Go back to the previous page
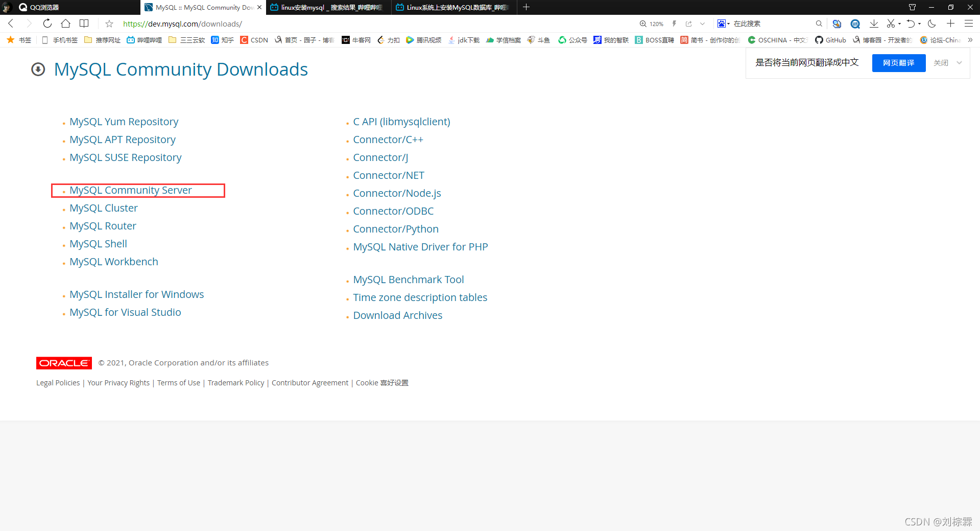Screen dimensions: 980x531 tap(11, 24)
